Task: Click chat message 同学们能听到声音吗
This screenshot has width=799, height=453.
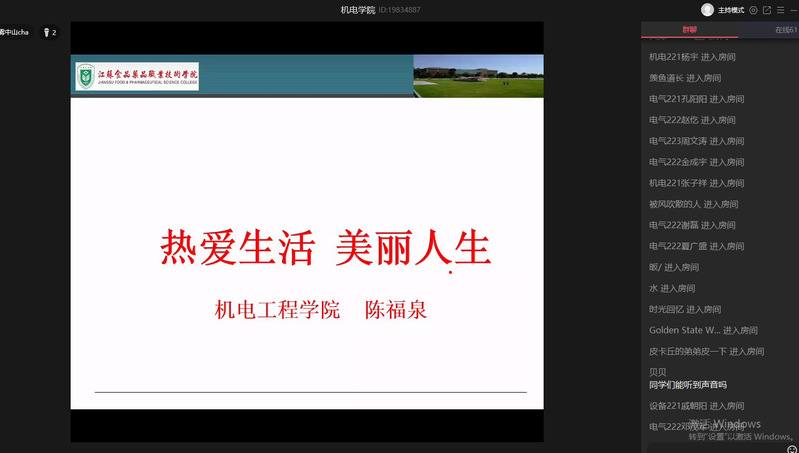Action: [688, 385]
